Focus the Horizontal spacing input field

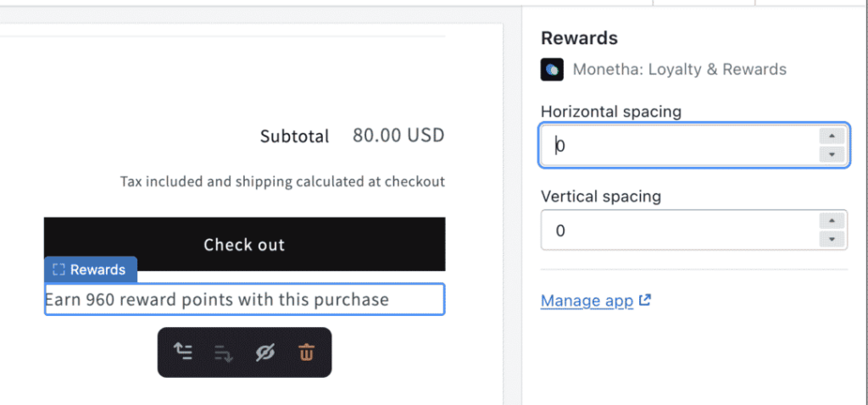click(680, 146)
